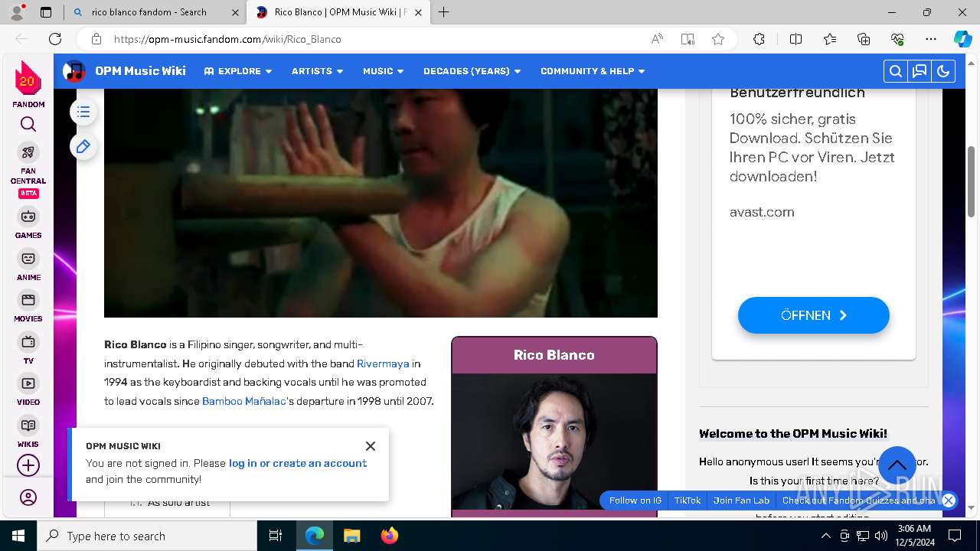The width and height of the screenshot is (980, 551).
Task: Click the start a wiki plus icon
Action: 28,465
